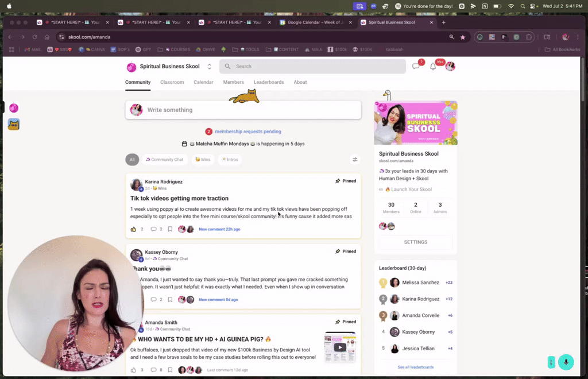Open comments on guinea pig post
The height and width of the screenshot is (379, 588).
click(153, 370)
